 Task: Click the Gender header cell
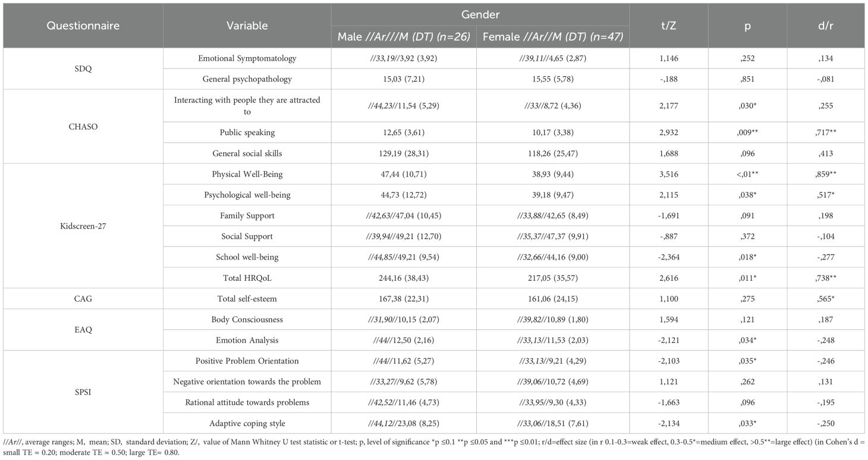[x=480, y=14]
